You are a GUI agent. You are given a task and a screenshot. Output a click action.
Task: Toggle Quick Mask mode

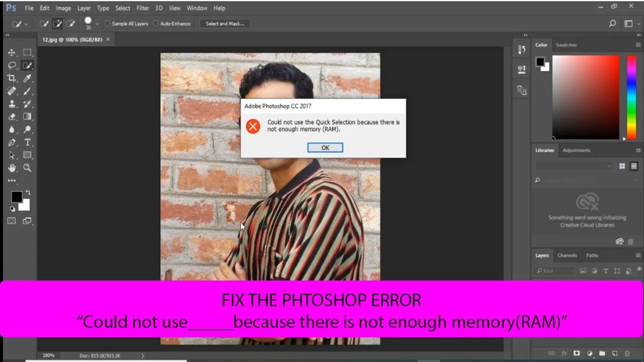12,221
